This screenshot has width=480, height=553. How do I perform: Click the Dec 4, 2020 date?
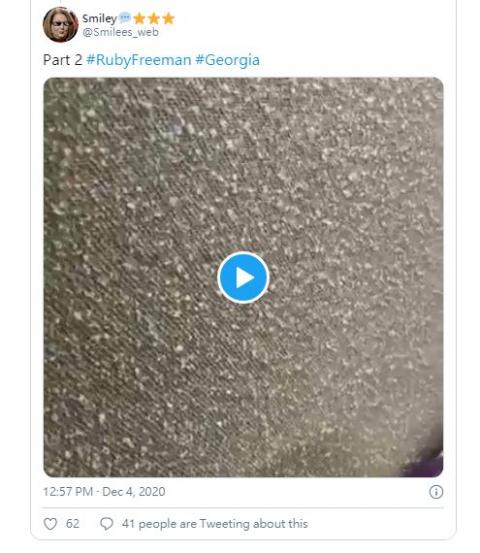134,492
